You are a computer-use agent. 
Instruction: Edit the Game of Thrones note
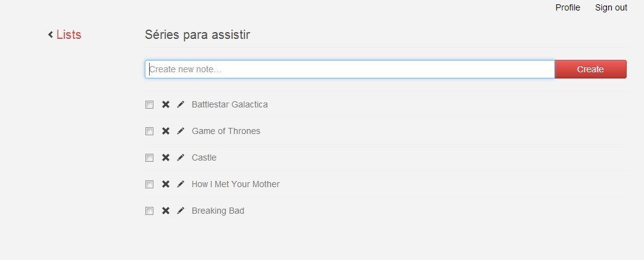(181, 131)
